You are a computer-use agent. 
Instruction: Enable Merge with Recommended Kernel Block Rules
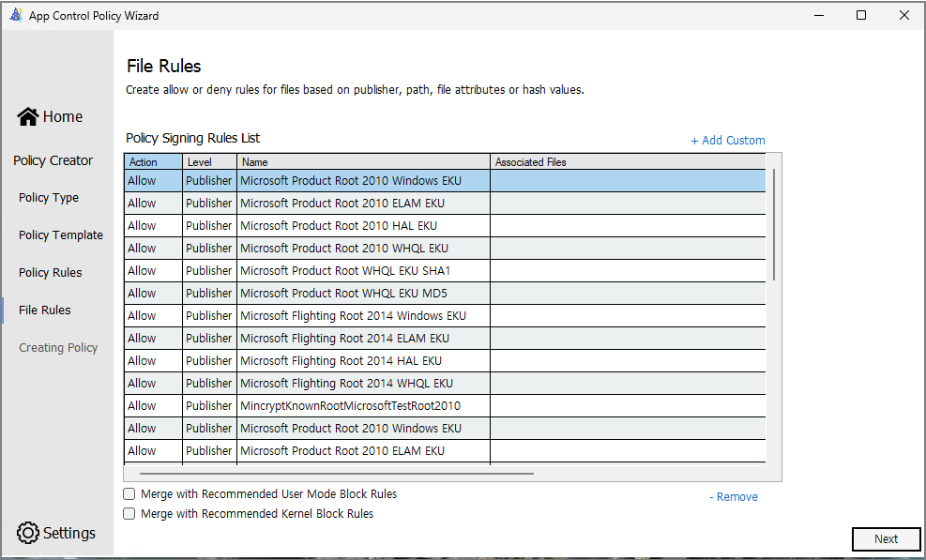[129, 514]
